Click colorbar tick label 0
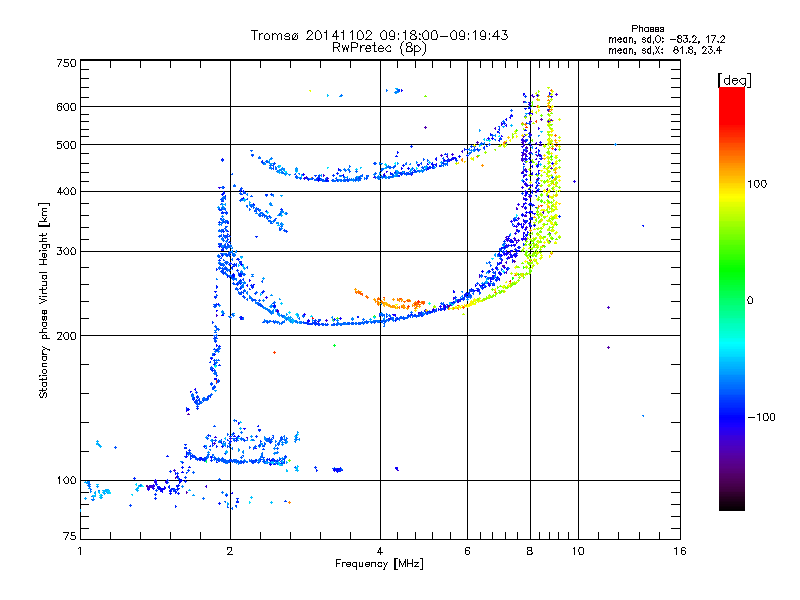800x600 pixels. 750,301
